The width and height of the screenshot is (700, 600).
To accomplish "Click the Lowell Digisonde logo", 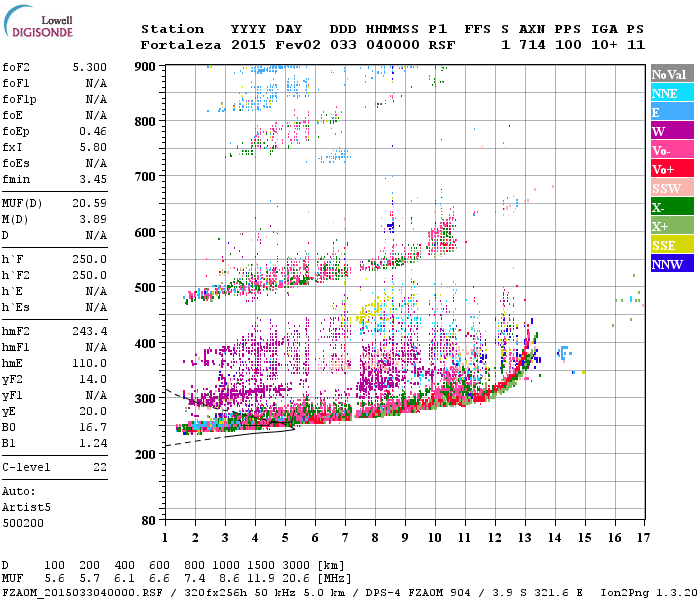I will 38,21.
